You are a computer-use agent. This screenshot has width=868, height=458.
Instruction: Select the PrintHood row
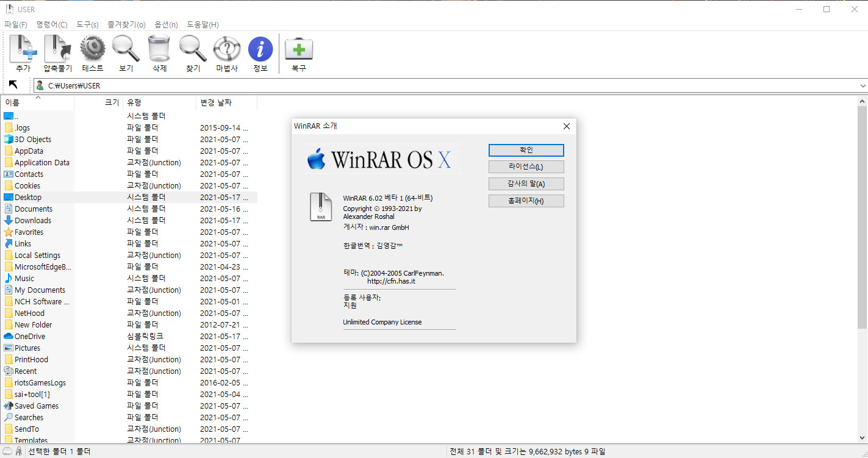tap(129, 359)
